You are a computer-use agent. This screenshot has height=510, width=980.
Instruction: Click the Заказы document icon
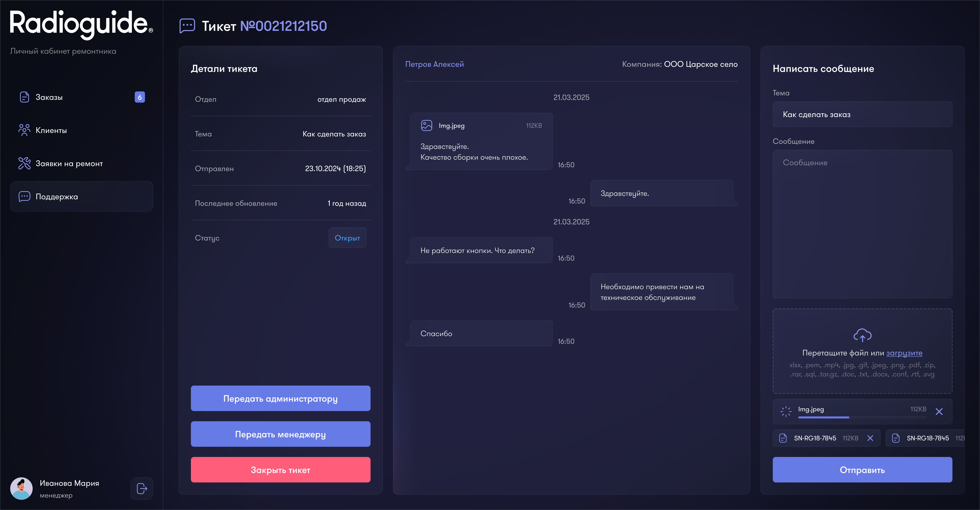point(24,97)
